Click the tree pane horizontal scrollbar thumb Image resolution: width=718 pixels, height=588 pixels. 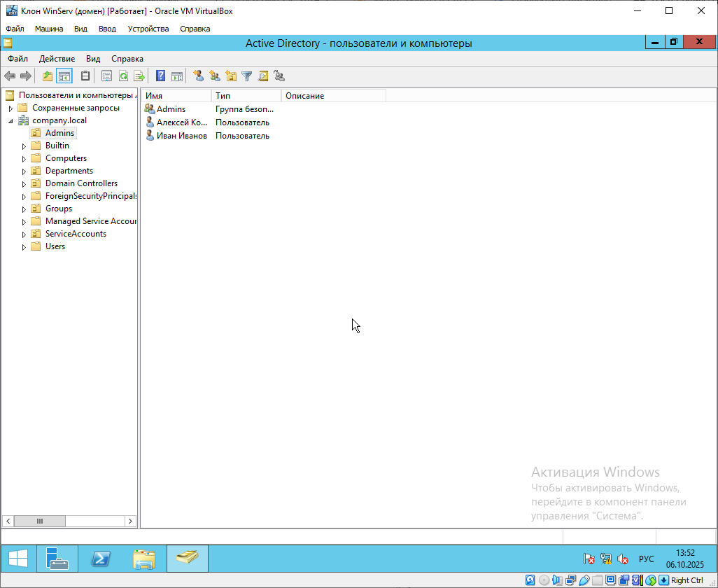(x=40, y=521)
